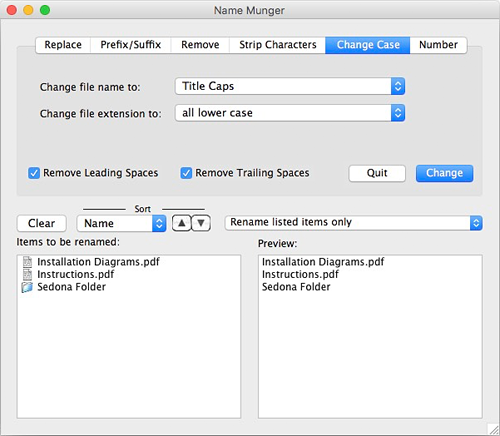Zoom the window with green button
Image resolution: width=500 pixels, height=436 pixels.
[x=45, y=10]
